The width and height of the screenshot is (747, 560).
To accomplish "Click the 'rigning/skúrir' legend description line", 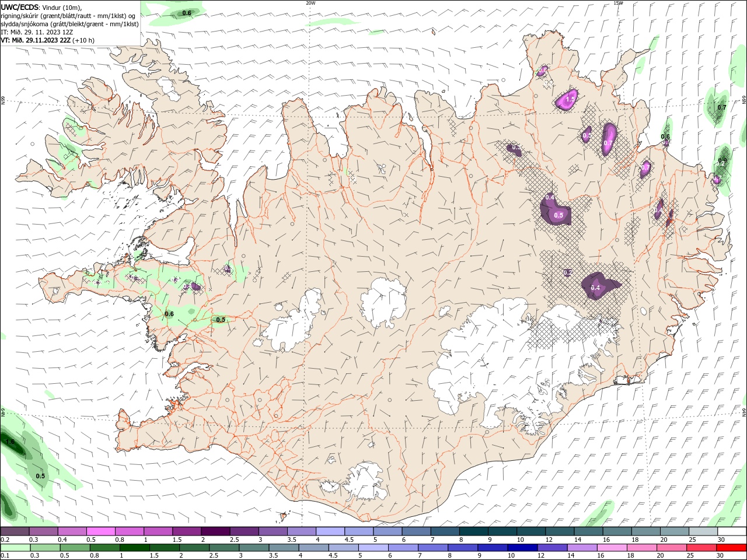I will point(68,16).
